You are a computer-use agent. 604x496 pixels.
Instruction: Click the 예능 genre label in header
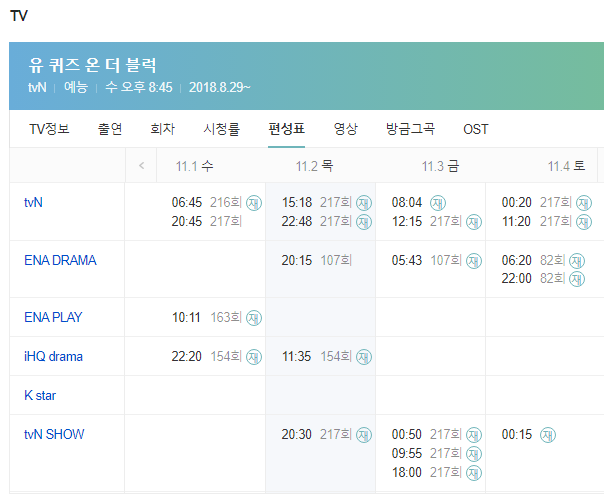pos(76,87)
